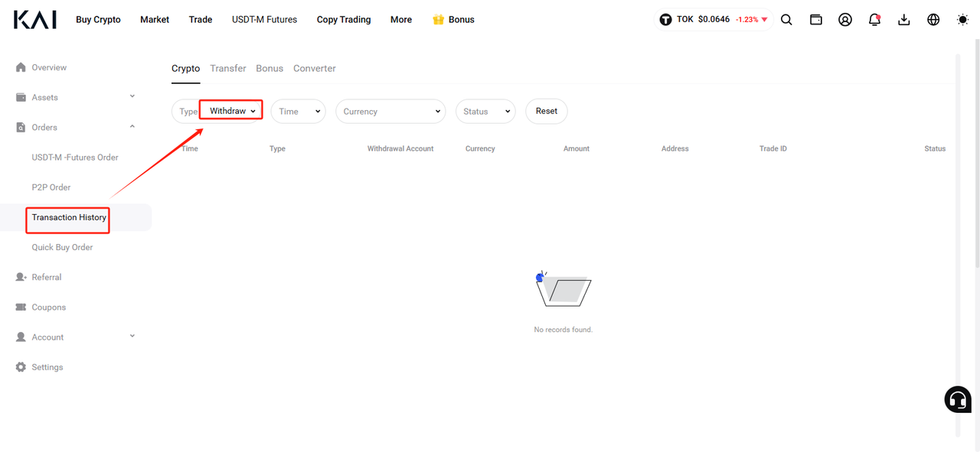Click the Assets wallet sidebar icon
980x452 pixels.
[21, 97]
